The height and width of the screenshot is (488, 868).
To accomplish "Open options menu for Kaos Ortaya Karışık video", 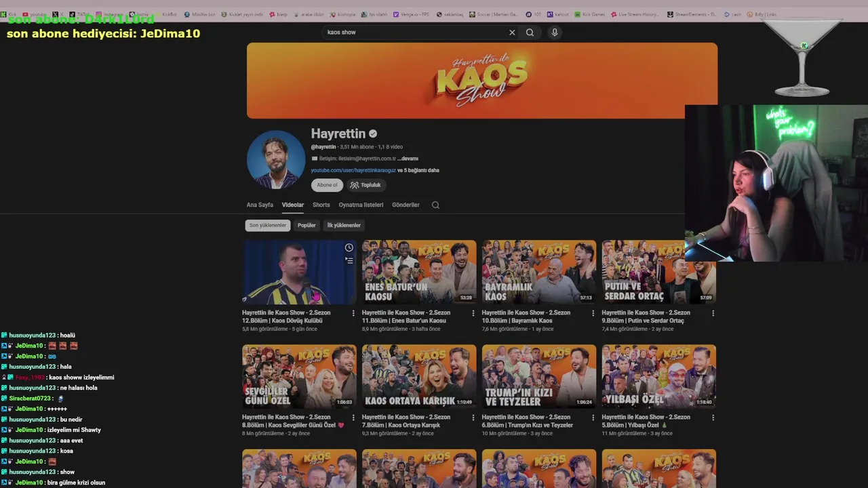I will 473,418.
